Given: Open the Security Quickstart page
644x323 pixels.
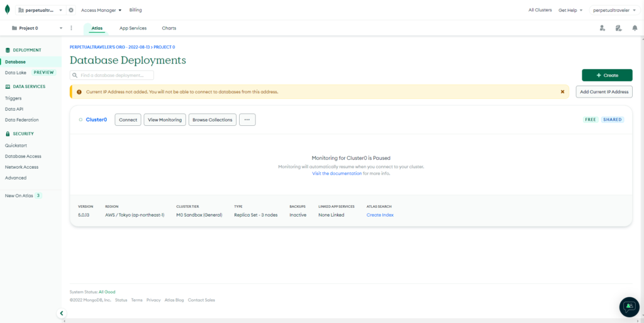Looking at the screenshot, I should (x=16, y=145).
